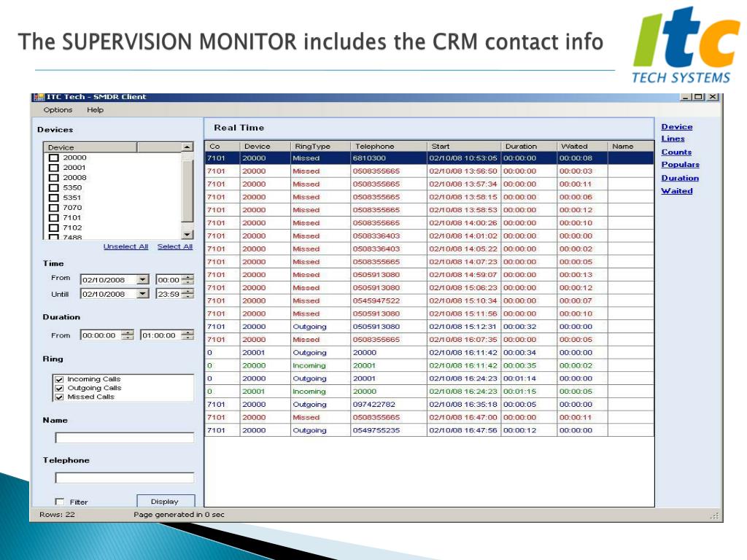This screenshot has height=560, width=747.
Task: Sort by Duration column header in table
Action: [529, 146]
